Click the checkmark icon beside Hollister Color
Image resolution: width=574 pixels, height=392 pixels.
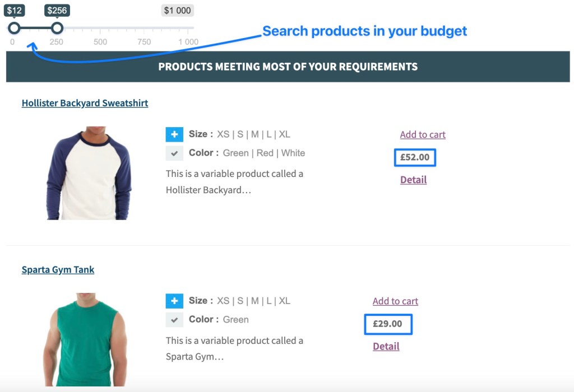click(x=174, y=153)
